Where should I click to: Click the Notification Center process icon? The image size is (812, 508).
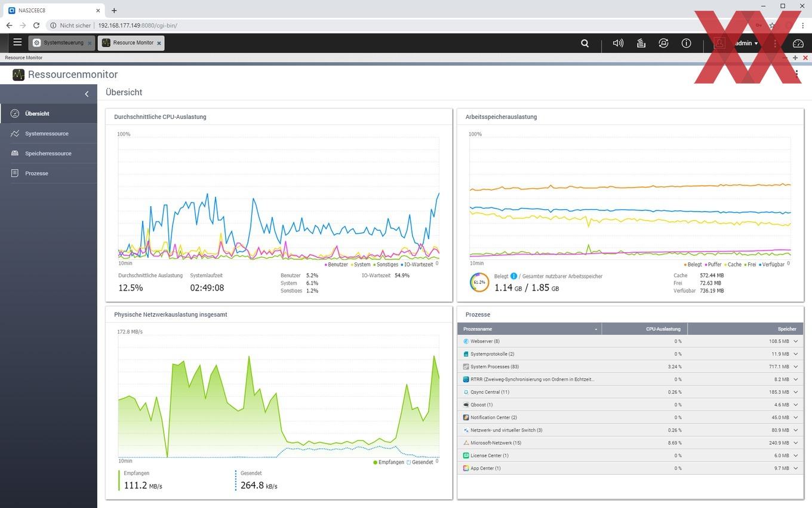[466, 417]
